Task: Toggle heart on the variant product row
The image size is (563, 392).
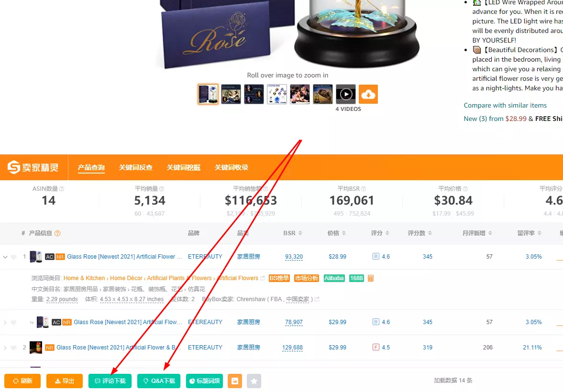Action: click(x=14, y=322)
